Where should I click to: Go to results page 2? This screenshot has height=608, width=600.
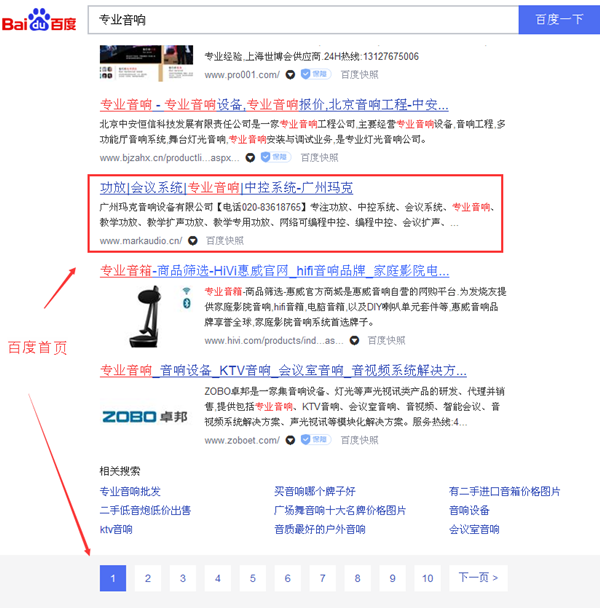point(147,578)
